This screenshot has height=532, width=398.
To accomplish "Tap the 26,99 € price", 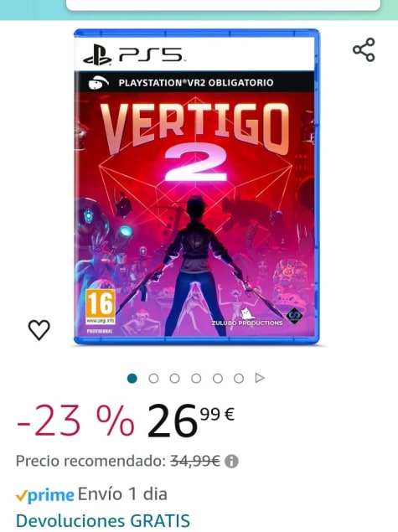I will coord(191,421).
